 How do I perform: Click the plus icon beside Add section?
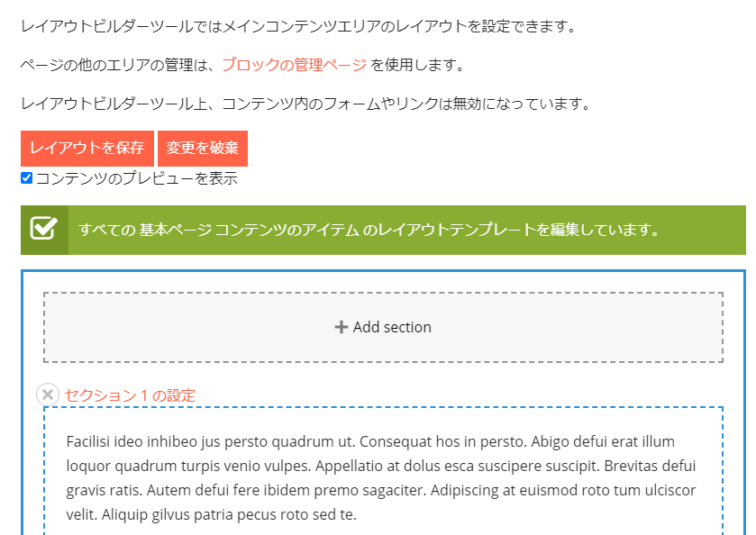coord(342,327)
